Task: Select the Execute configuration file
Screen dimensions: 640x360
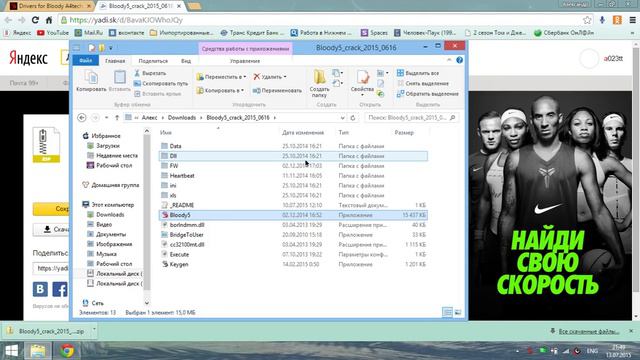Action: (x=293, y=254)
